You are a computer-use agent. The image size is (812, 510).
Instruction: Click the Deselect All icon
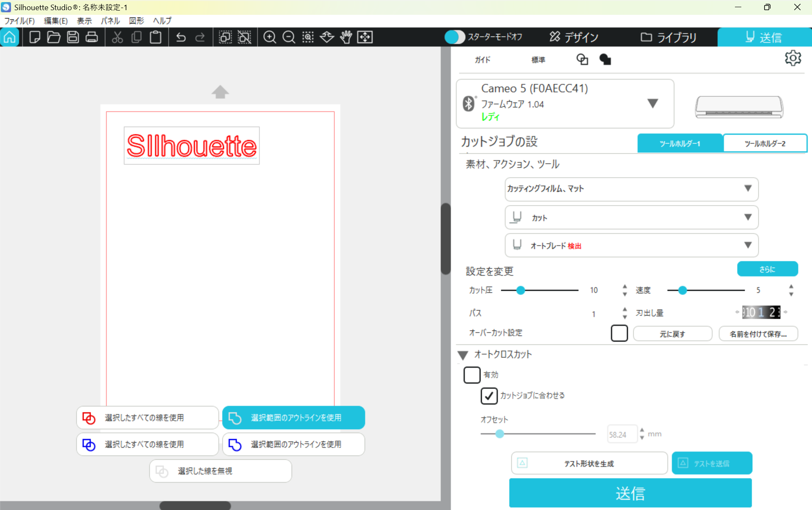(x=245, y=37)
